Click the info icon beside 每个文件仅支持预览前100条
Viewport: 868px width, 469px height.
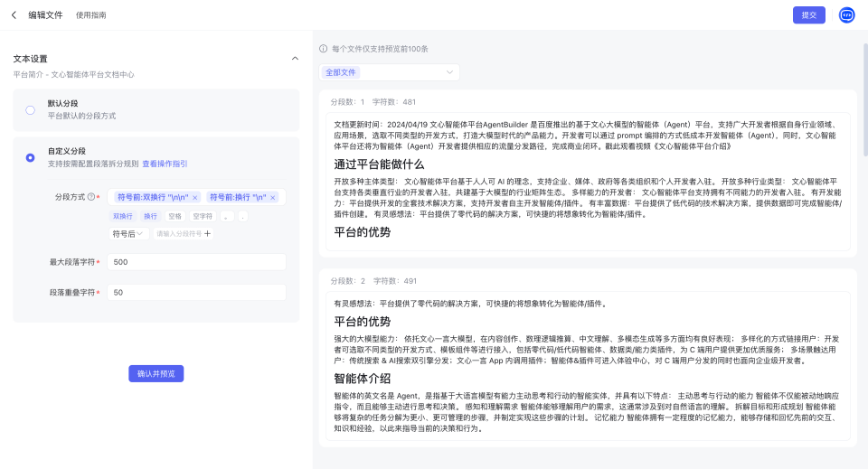tap(324, 49)
